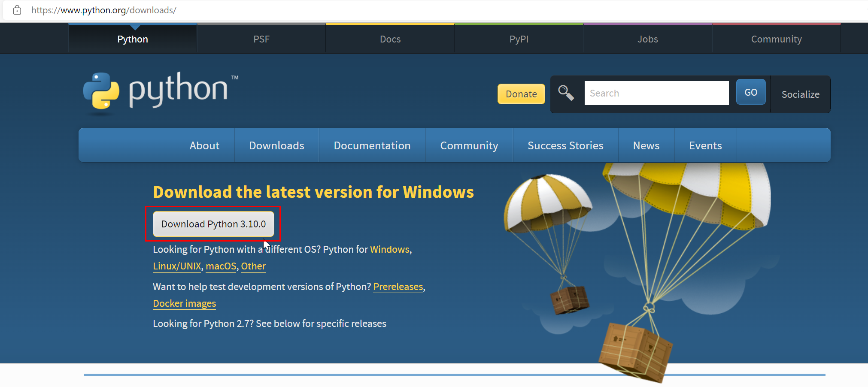The image size is (868, 387).
Task: Click the Search input field
Action: [656, 93]
